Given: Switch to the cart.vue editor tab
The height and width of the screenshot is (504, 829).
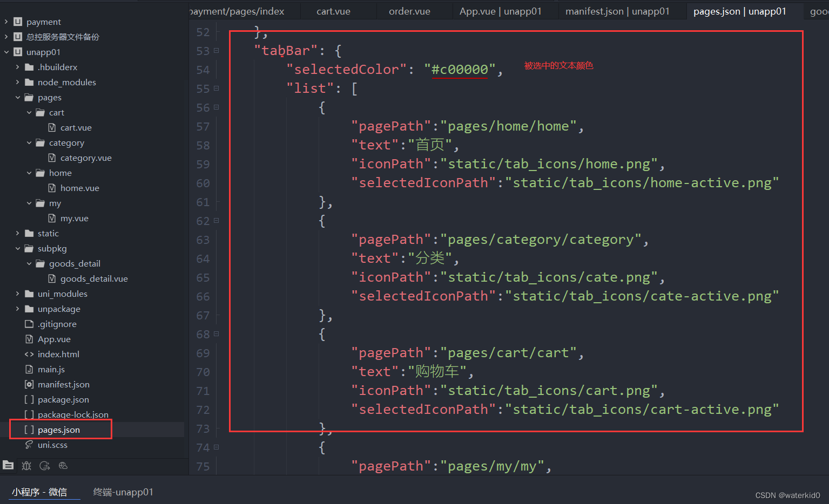Looking at the screenshot, I should (333, 11).
